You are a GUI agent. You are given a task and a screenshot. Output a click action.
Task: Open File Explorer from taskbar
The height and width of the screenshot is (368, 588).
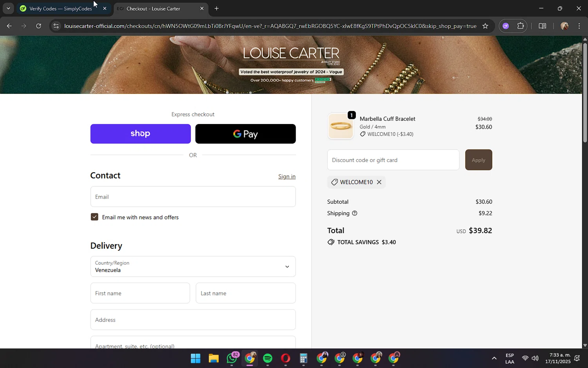(213, 358)
